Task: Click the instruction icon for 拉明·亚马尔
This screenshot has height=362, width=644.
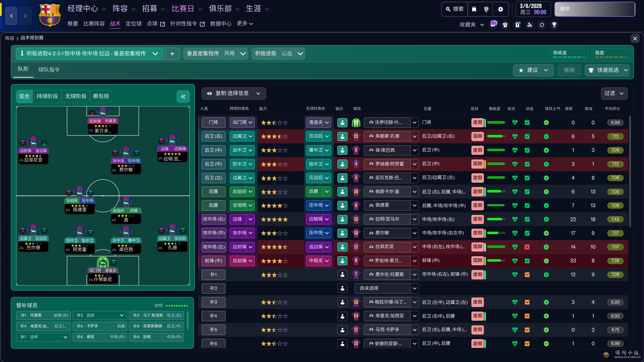Action: (342, 219)
